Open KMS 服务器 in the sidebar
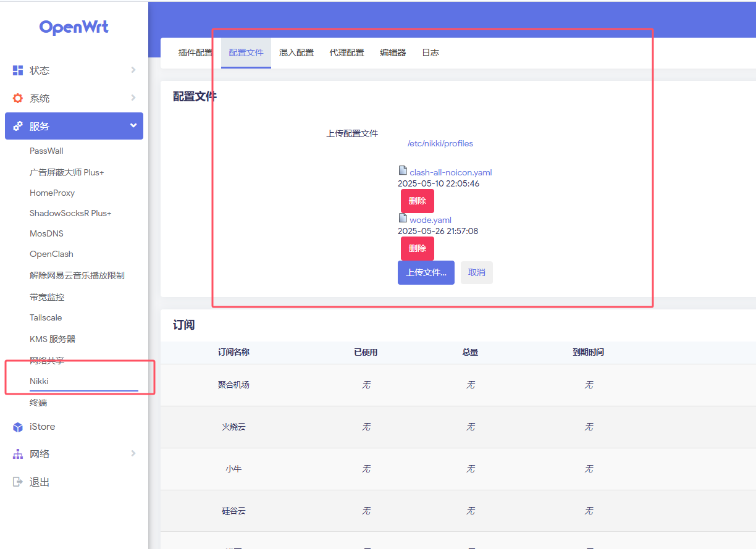The height and width of the screenshot is (549, 756). coord(52,339)
